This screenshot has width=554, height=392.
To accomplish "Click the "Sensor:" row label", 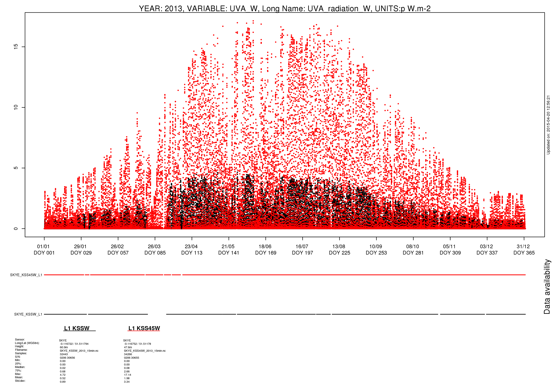I will pyautogui.click(x=20, y=340).
